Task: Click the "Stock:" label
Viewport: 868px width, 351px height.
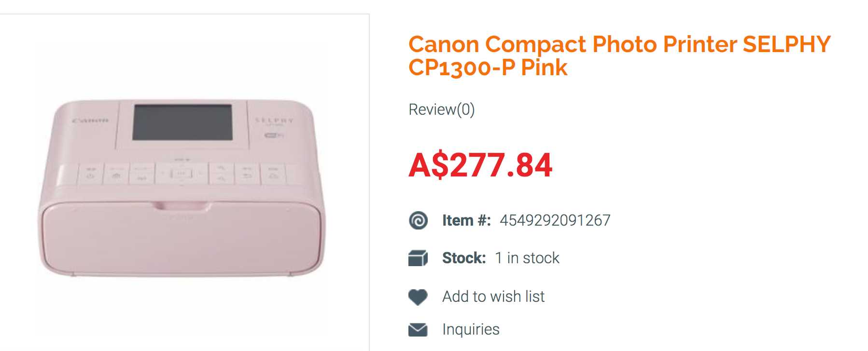Action: pos(463,258)
